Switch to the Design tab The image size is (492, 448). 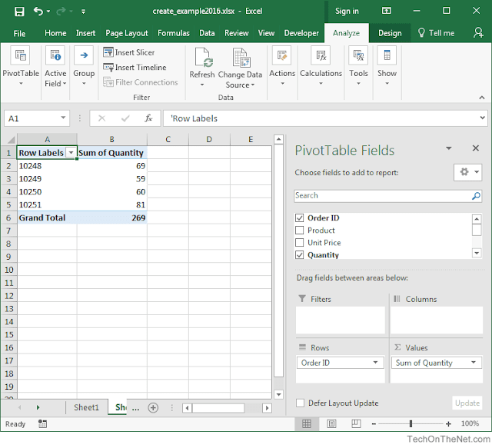pos(390,33)
